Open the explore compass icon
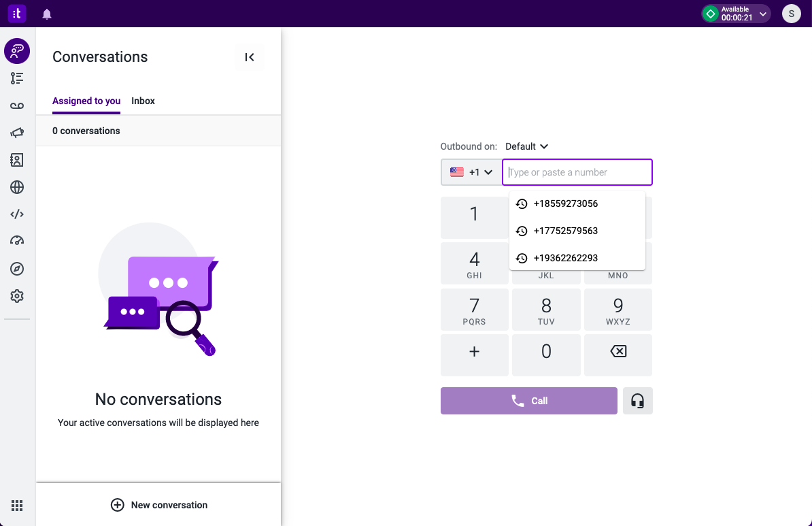Viewport: 812px width, 526px height. tap(17, 268)
